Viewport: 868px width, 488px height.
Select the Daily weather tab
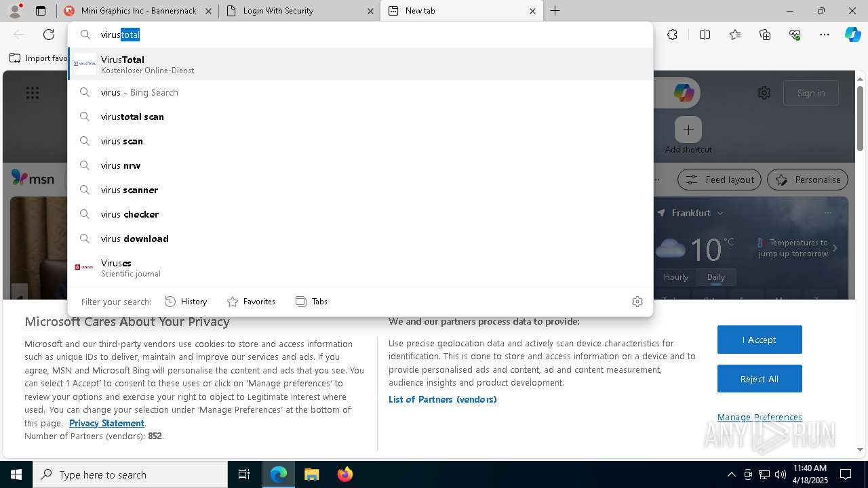point(716,277)
